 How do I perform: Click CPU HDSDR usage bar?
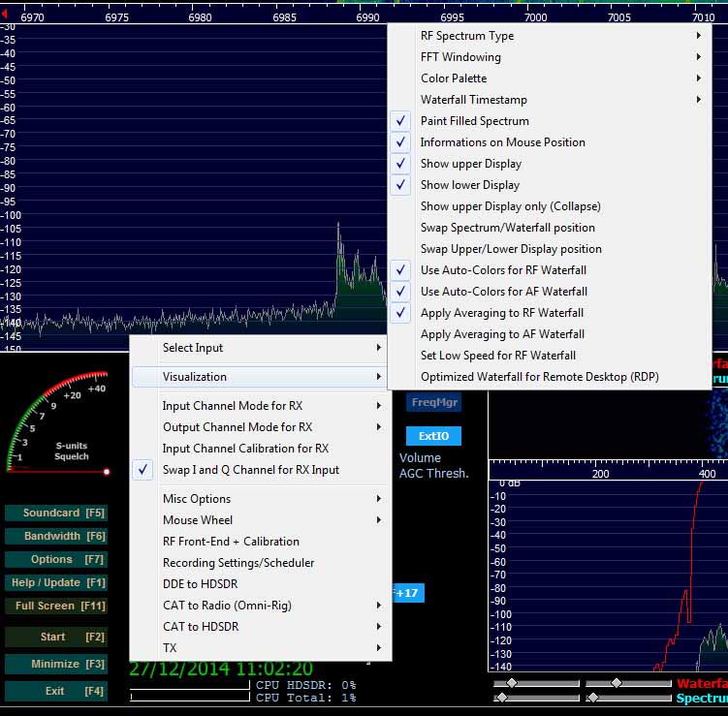[190, 685]
